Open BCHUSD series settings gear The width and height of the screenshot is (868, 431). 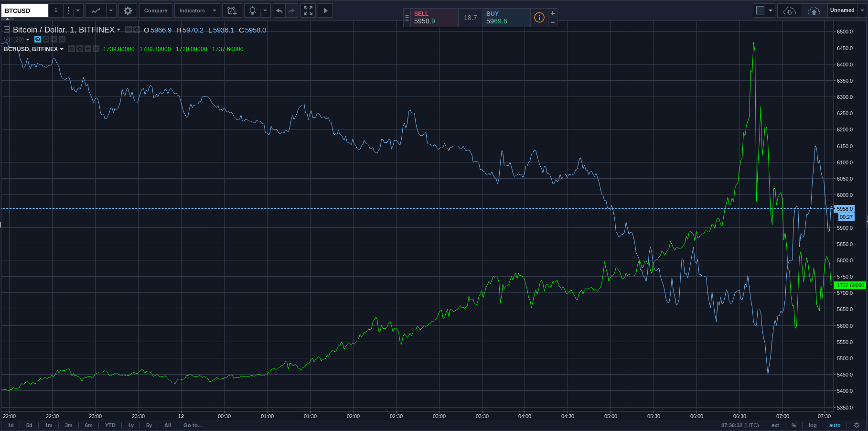pos(80,49)
